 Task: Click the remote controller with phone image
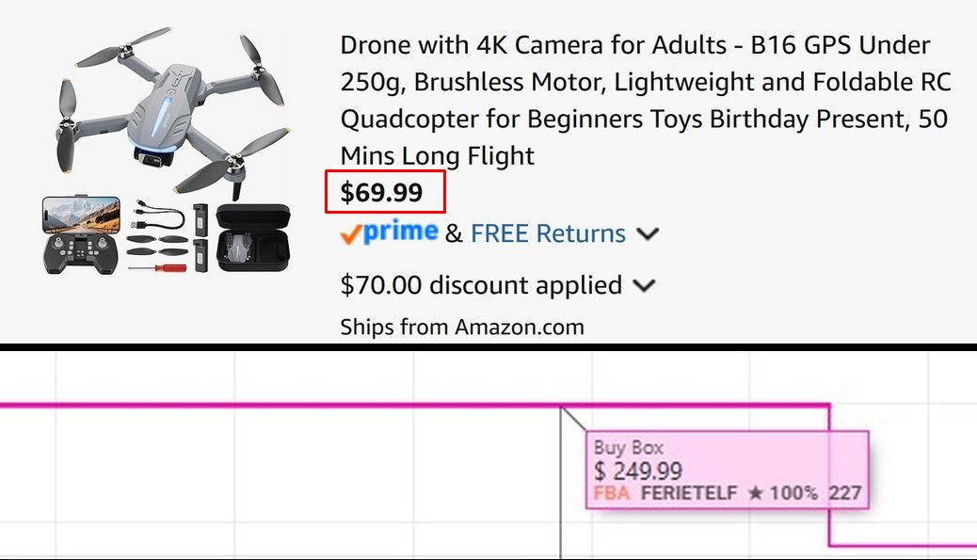(81, 234)
